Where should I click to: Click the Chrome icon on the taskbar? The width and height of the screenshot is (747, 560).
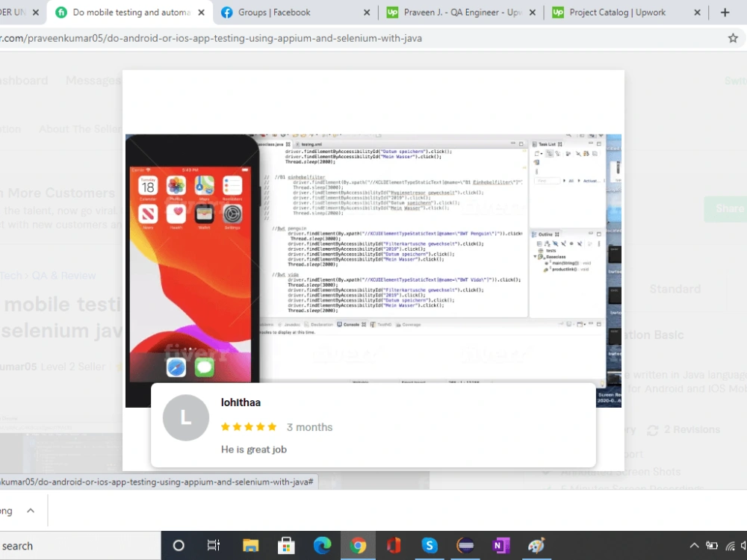(358, 546)
